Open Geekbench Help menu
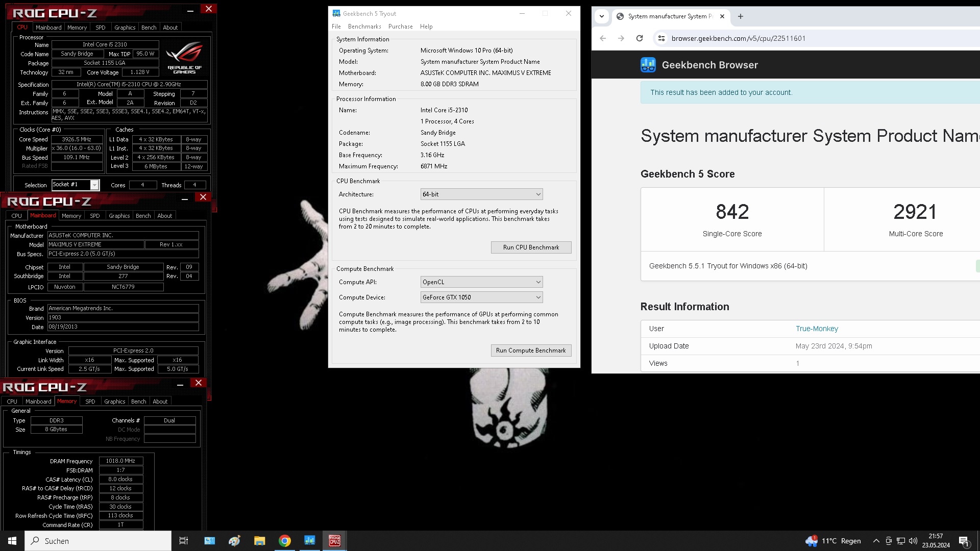Screen dimensions: 980x551 point(426,27)
